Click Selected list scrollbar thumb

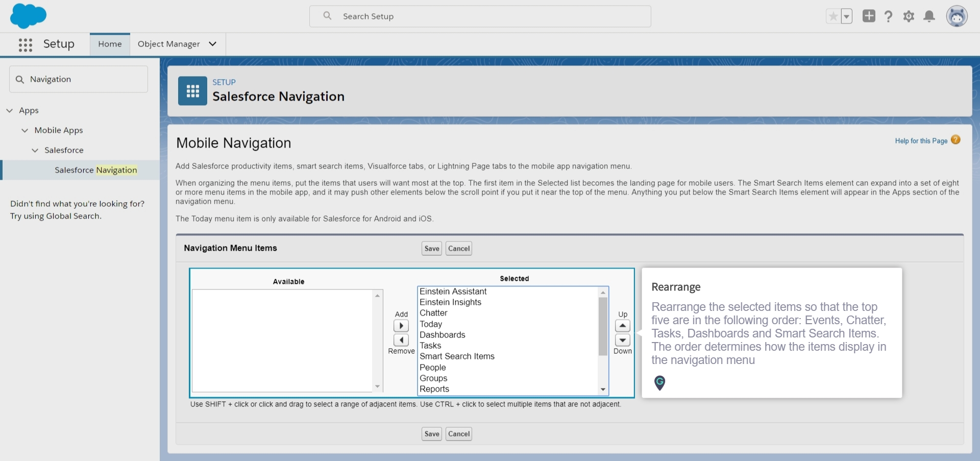603,326
